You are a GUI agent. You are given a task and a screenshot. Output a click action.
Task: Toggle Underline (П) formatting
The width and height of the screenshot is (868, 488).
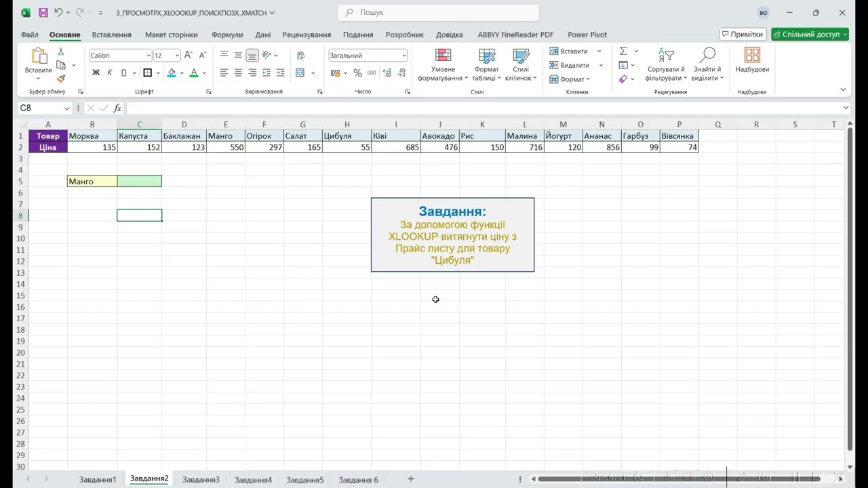(x=123, y=73)
